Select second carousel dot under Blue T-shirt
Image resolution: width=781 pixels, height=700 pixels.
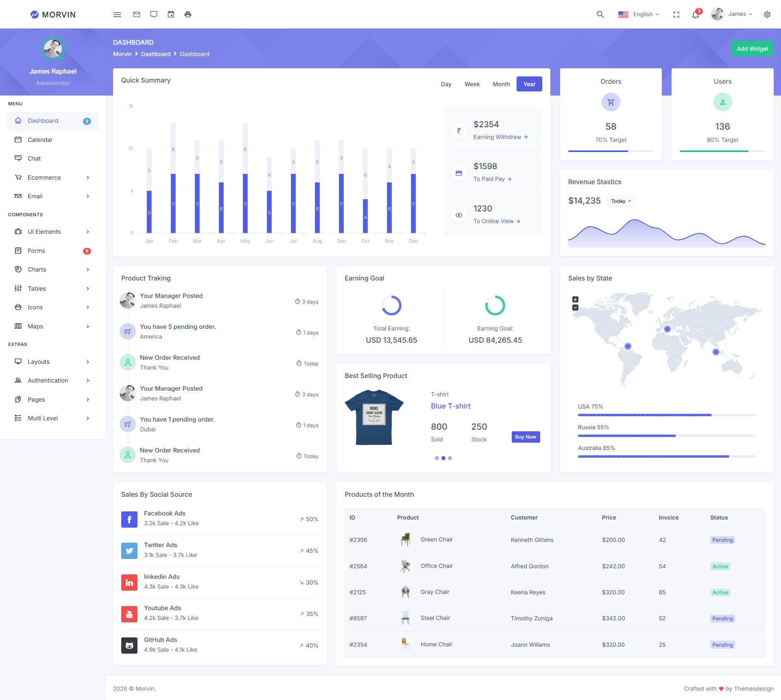pyautogui.click(x=443, y=458)
